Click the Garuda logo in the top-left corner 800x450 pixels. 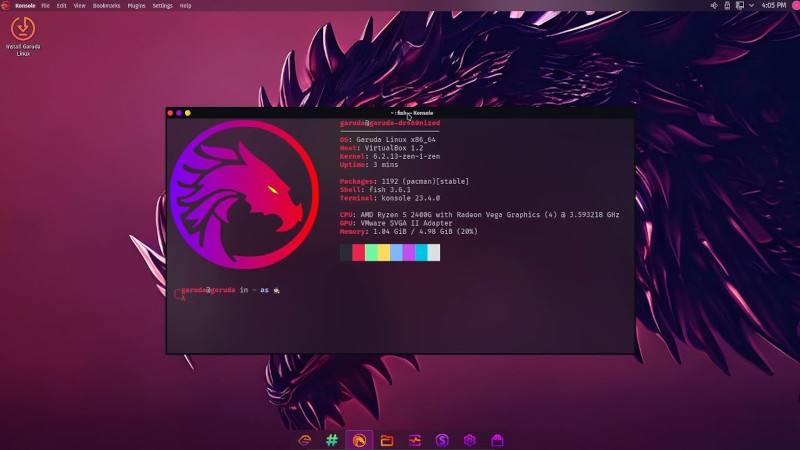pos(6,6)
